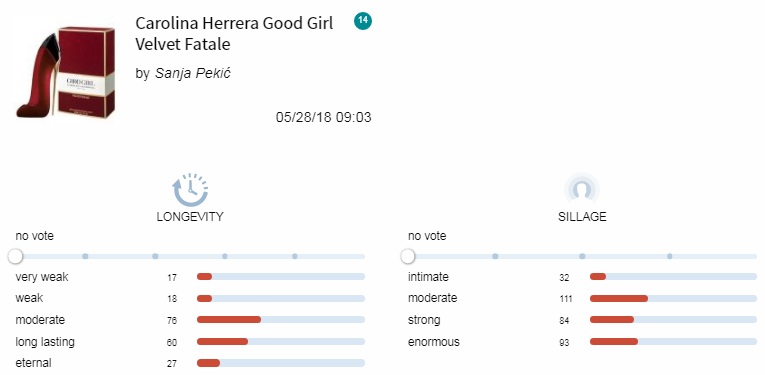
Task: Open Carolina Herrera Good Girl Velvet Fatale title
Action: pos(234,33)
